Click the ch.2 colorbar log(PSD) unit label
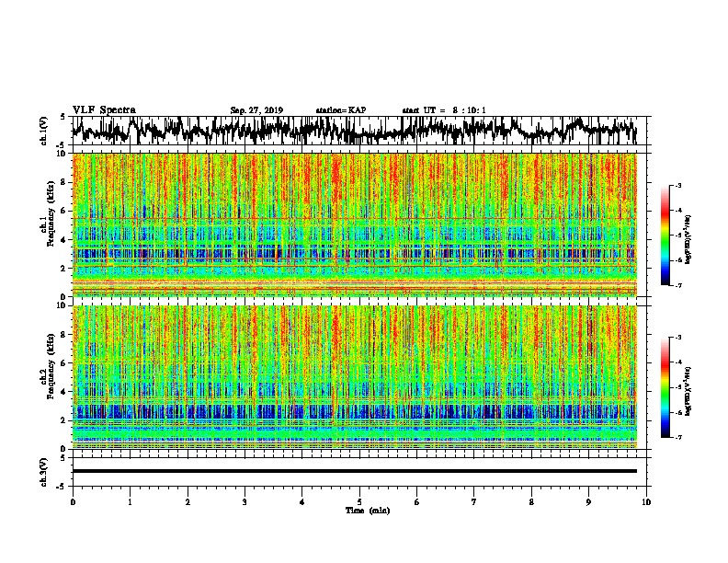 click(688, 391)
